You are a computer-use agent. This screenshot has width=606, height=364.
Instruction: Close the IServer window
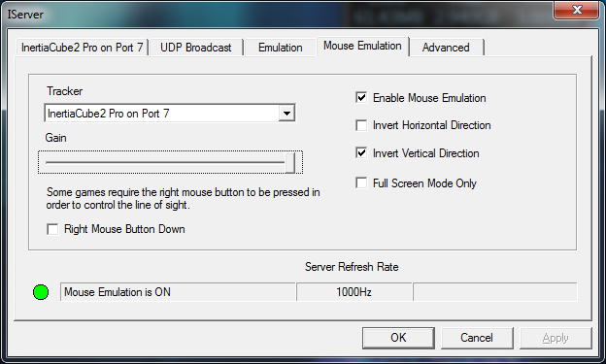pos(577,10)
